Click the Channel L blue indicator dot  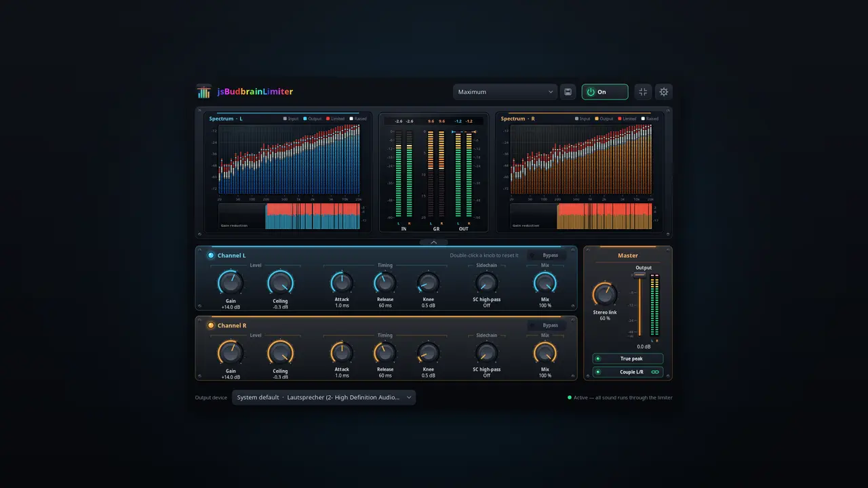[211, 256]
